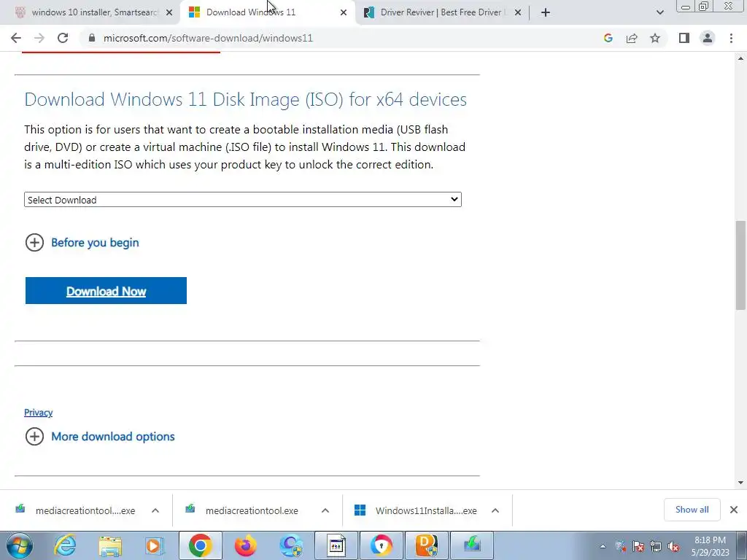
Task: Open Windows Media Player from taskbar
Action: pos(154,545)
